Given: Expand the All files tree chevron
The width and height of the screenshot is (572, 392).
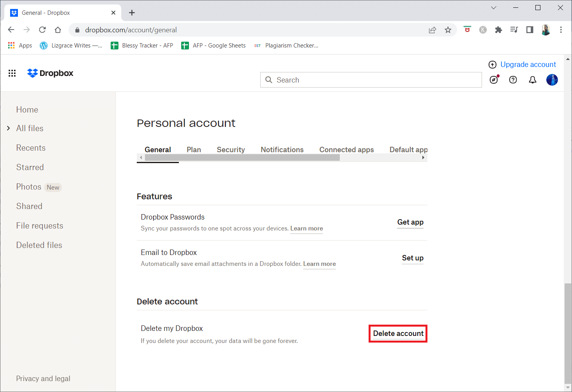Looking at the screenshot, I should tap(9, 128).
